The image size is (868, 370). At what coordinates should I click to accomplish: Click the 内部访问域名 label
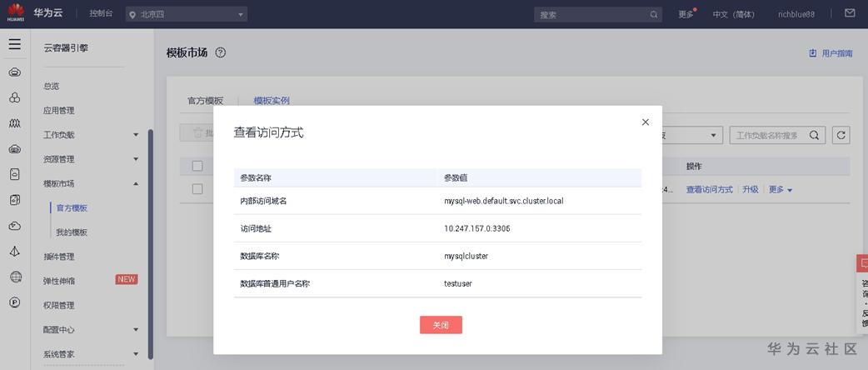[x=263, y=201]
